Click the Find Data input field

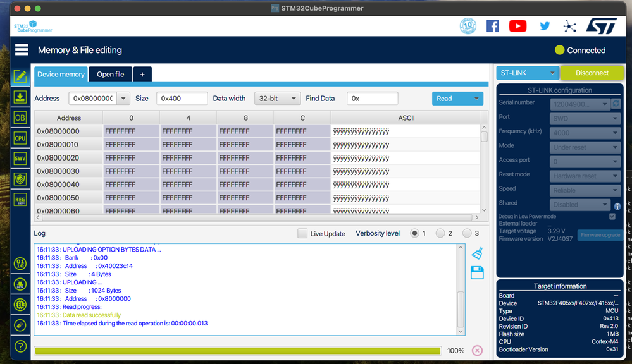coord(372,98)
